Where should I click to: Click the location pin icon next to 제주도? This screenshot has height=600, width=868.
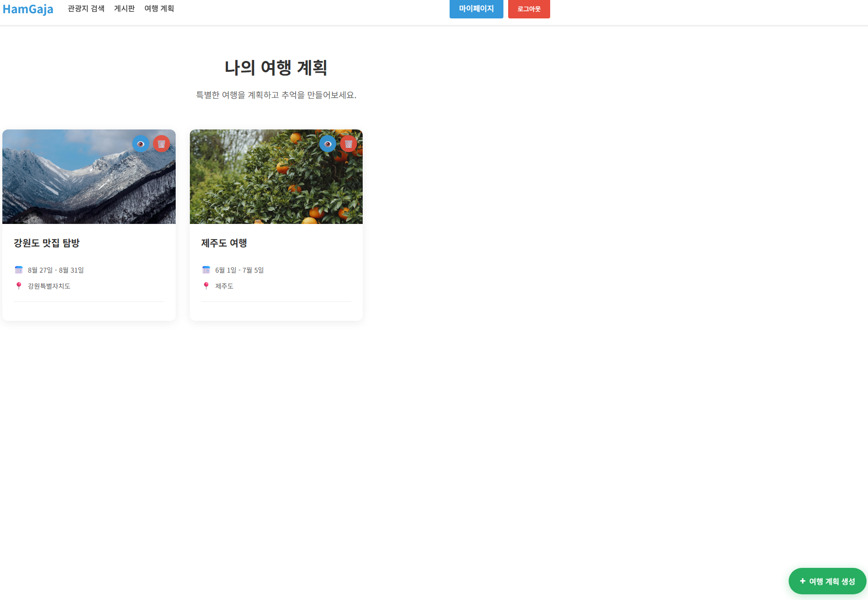click(206, 286)
